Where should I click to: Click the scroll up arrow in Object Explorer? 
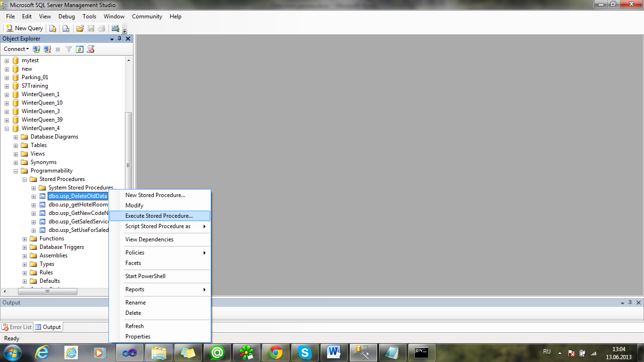[x=129, y=60]
